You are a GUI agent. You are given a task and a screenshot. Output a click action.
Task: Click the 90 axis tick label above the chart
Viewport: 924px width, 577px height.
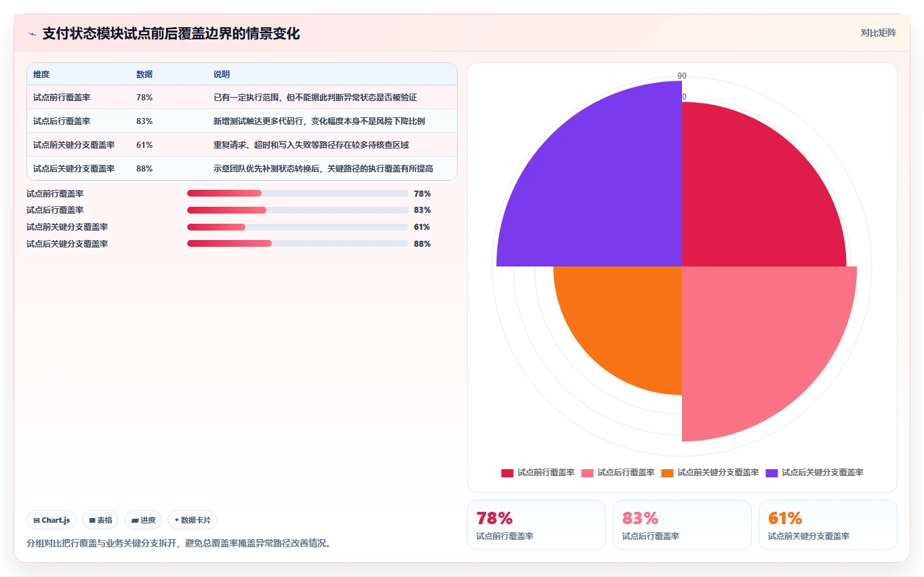(682, 76)
